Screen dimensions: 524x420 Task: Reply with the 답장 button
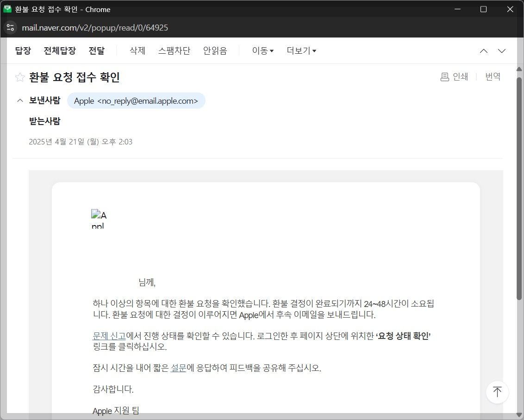pyautogui.click(x=23, y=50)
